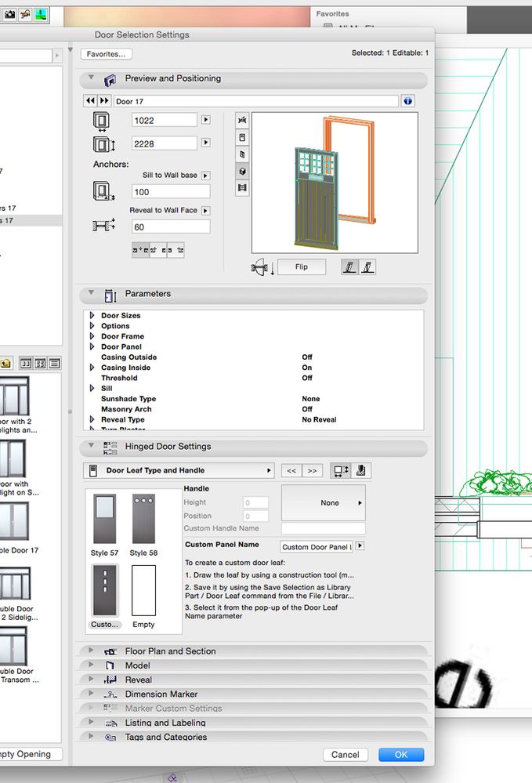The image size is (532, 783).
Task: Select the elevation view icon at the bottom of the preview strip
Action: (242, 188)
